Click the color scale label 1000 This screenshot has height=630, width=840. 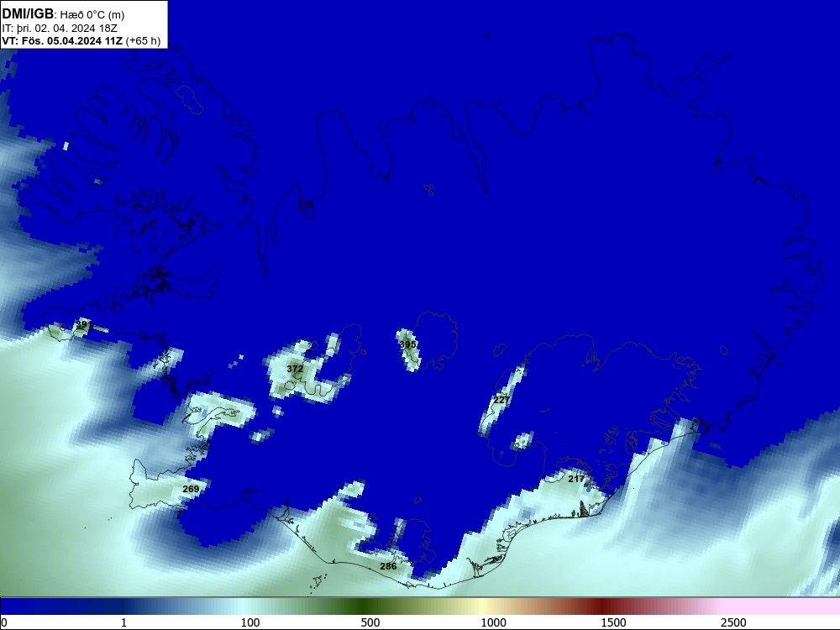(x=493, y=622)
